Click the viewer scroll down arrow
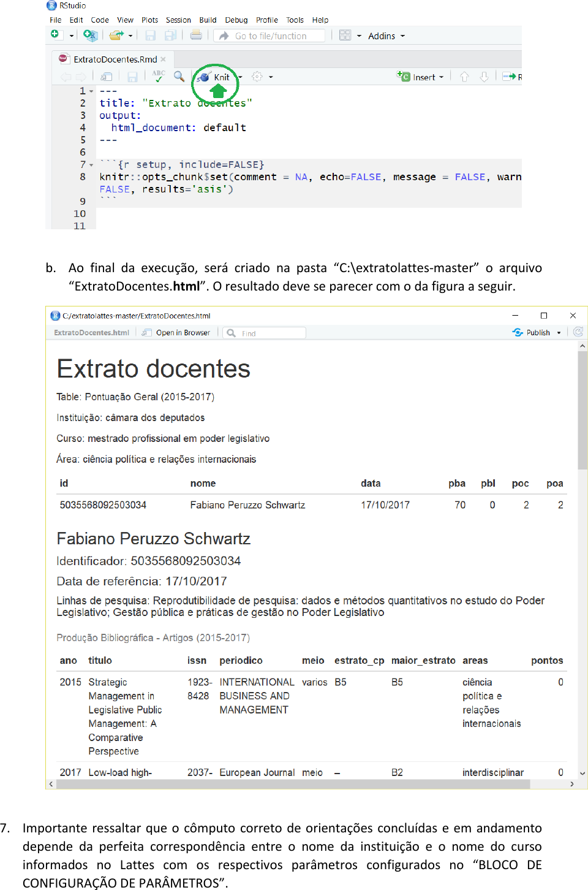Image resolution: width=588 pixels, height=890 pixels. 582,774
